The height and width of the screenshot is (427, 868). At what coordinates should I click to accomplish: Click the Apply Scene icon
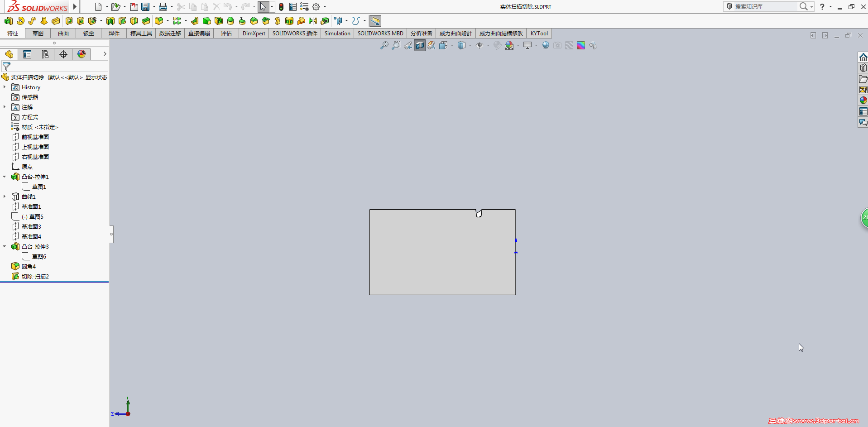pos(509,45)
